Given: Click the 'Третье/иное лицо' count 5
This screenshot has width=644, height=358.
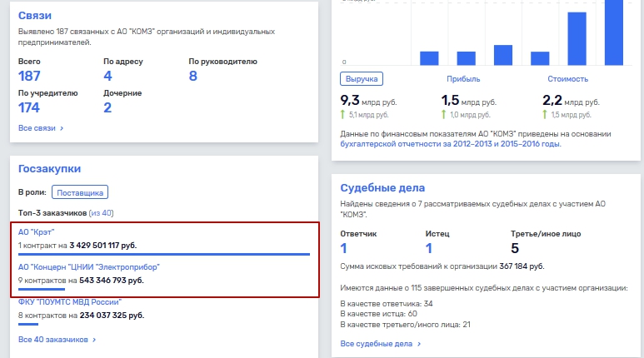Looking at the screenshot, I should pos(515,248).
